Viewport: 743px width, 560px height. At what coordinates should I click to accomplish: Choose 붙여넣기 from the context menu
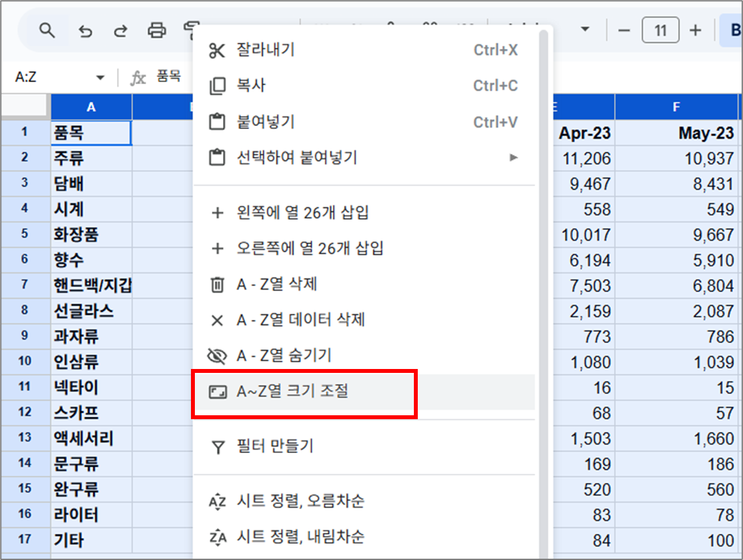(364, 122)
